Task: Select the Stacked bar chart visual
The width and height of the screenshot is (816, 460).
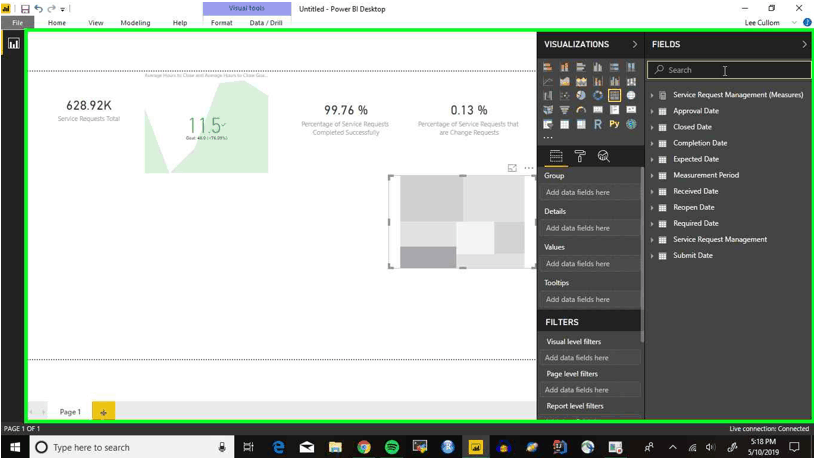Action: click(547, 67)
